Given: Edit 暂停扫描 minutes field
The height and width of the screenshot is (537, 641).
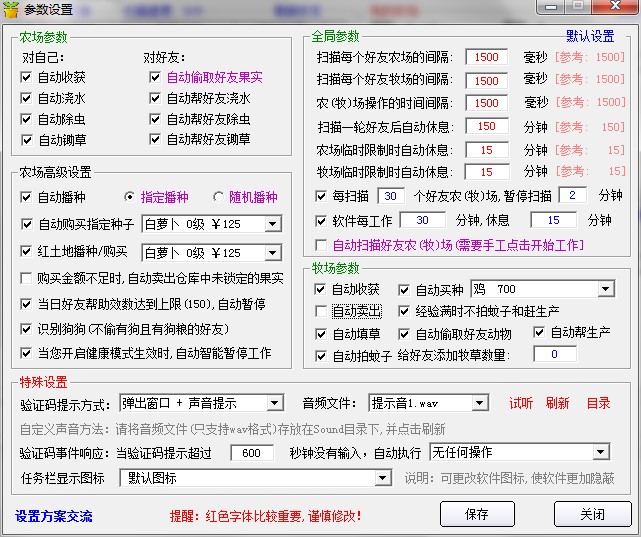Looking at the screenshot, I should [x=572, y=195].
